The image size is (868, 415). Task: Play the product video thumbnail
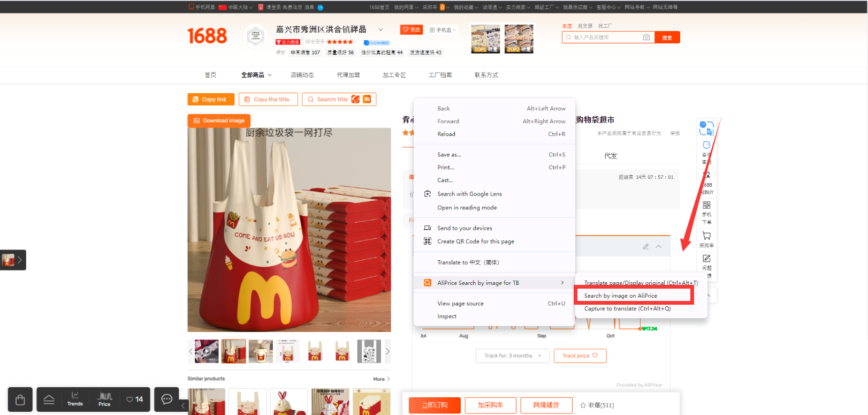point(207,351)
